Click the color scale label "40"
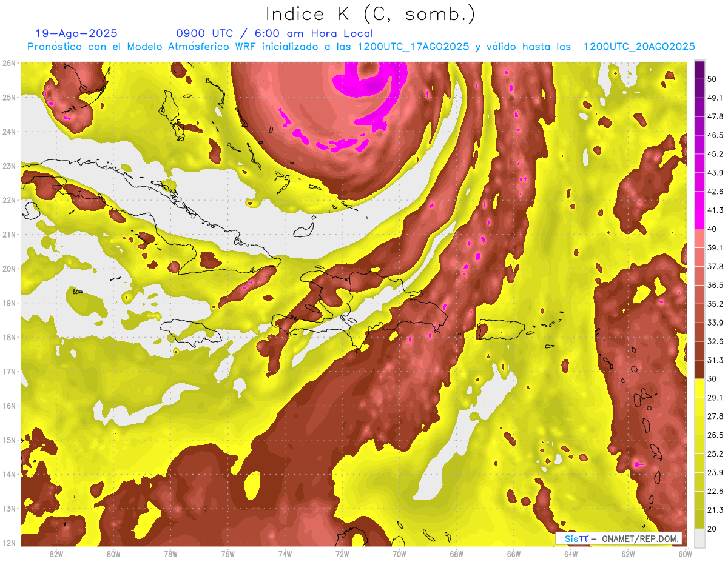This screenshot has height=562, width=728. (712, 229)
